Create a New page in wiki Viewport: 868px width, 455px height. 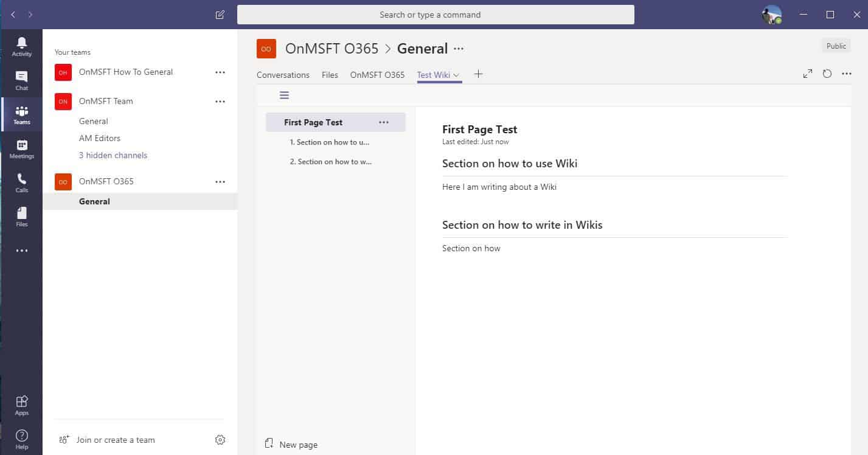291,445
